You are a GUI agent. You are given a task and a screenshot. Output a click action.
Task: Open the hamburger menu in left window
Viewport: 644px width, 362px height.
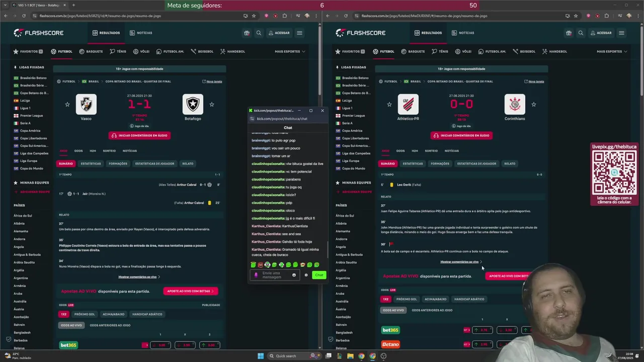[x=299, y=33]
